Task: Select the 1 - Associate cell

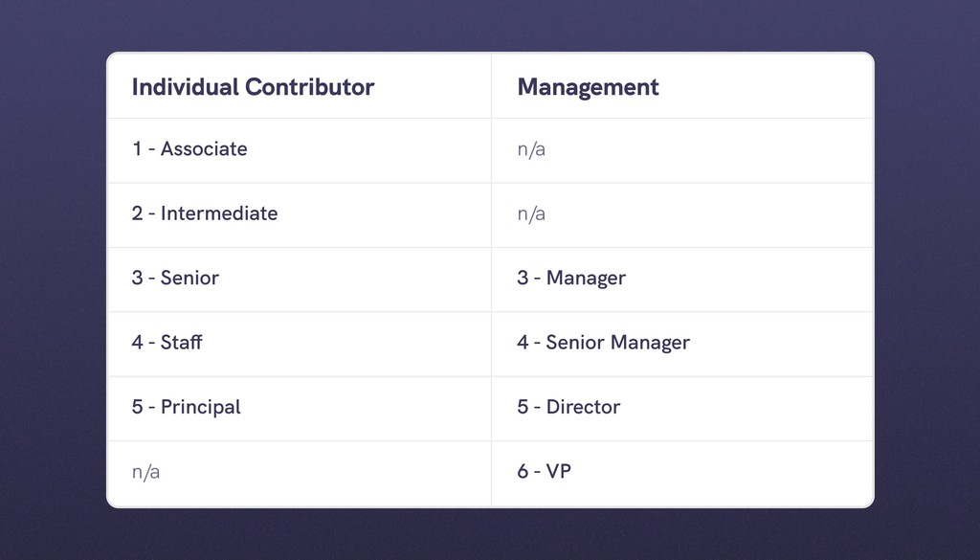Action: click(189, 149)
